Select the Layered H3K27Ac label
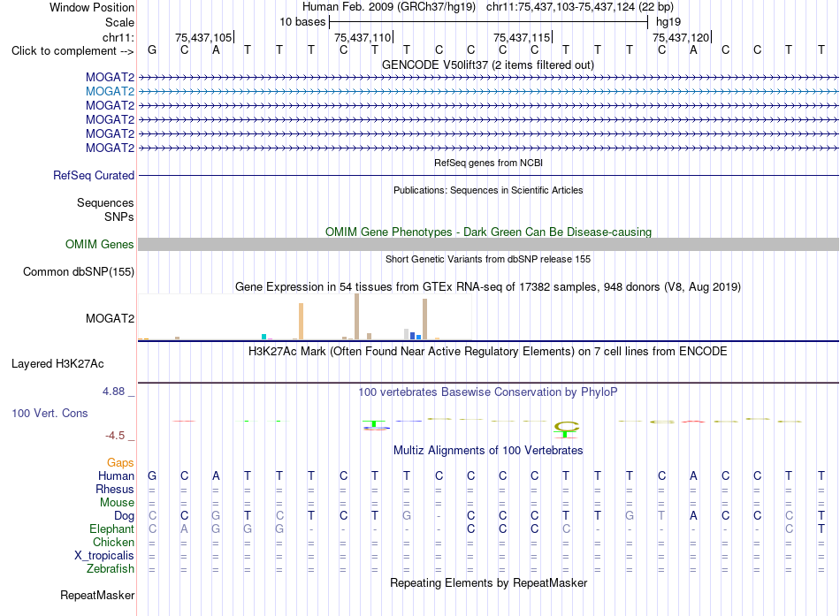The height and width of the screenshot is (616, 840). point(57,364)
